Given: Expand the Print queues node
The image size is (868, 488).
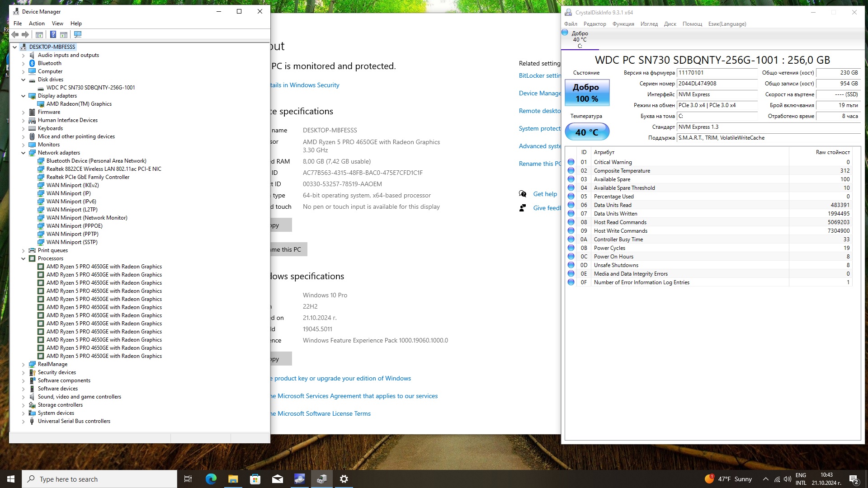Looking at the screenshot, I should pos(24,250).
